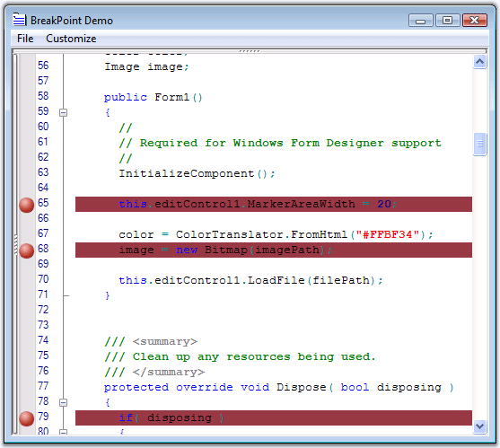Close the BreakPoint Demo window
500x448 pixels.
[475, 21]
